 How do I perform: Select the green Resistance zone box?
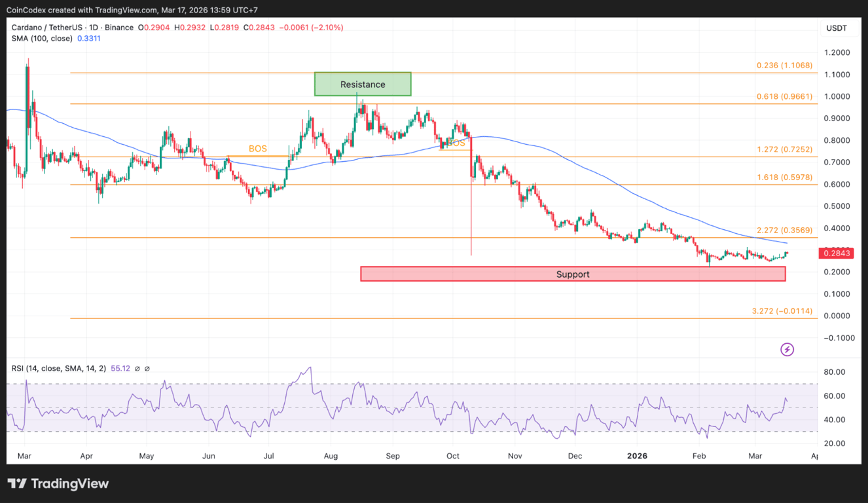(x=363, y=84)
